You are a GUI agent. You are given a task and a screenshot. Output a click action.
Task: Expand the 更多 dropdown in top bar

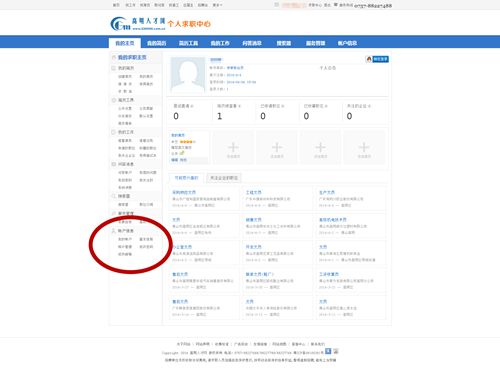point(217,5)
